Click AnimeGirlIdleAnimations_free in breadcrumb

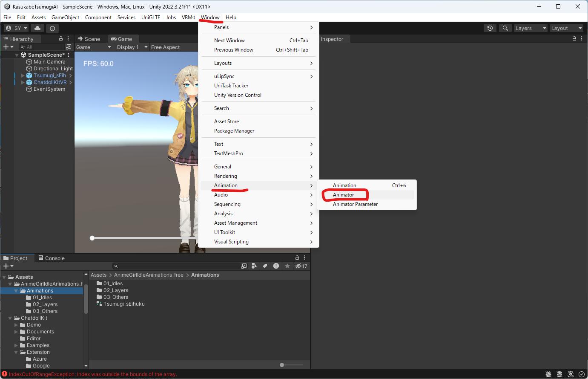(x=149, y=275)
